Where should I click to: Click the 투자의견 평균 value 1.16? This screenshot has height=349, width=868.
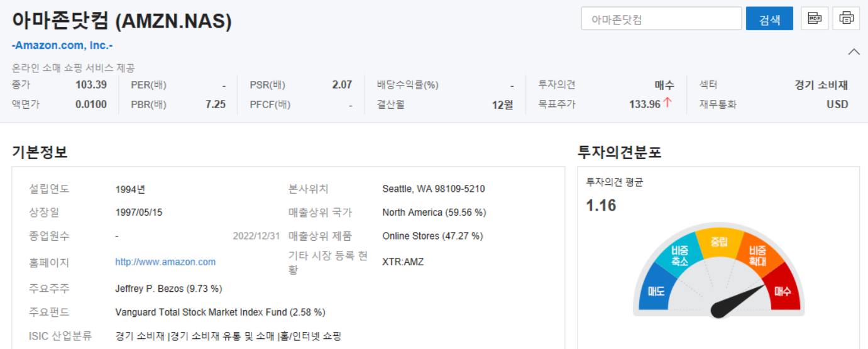601,206
